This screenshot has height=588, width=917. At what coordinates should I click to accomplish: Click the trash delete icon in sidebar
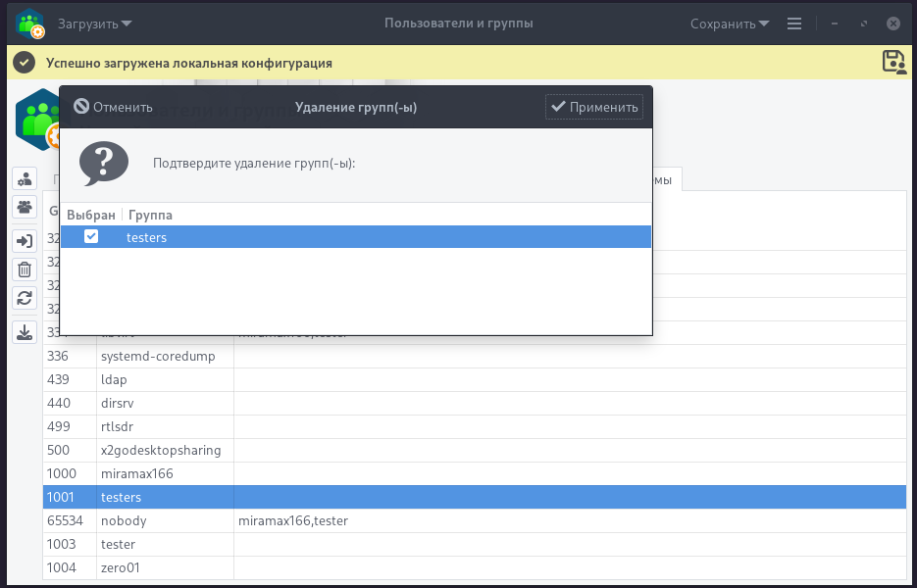coord(25,269)
